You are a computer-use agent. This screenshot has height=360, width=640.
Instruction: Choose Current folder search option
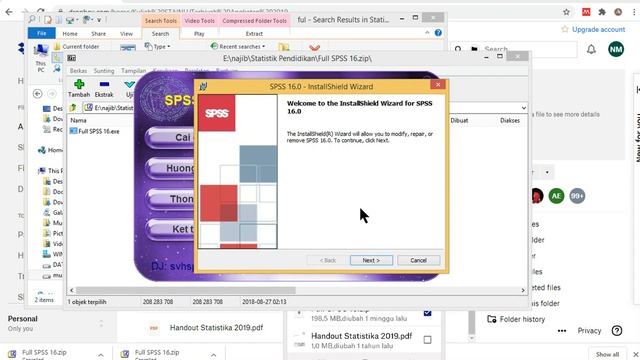tap(76, 47)
